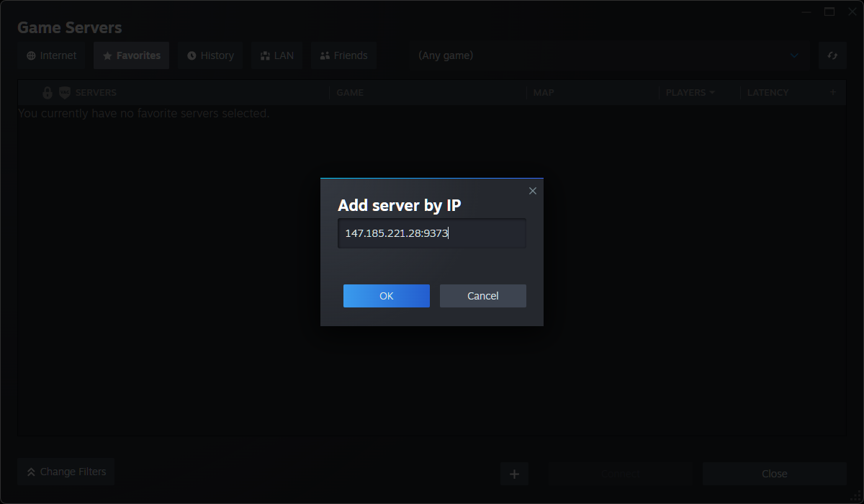Click the refresh servers icon
Viewport: 864px width, 504px height.
coord(832,55)
